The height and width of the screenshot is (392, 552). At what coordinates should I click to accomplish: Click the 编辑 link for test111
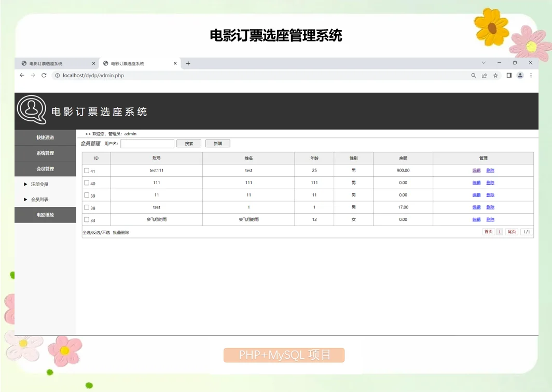(476, 170)
